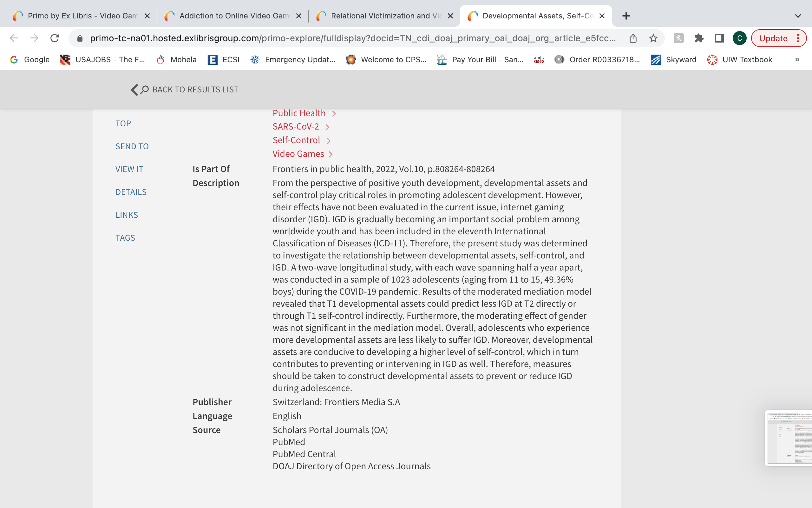Open the Public Health subject link

pyautogui.click(x=299, y=113)
